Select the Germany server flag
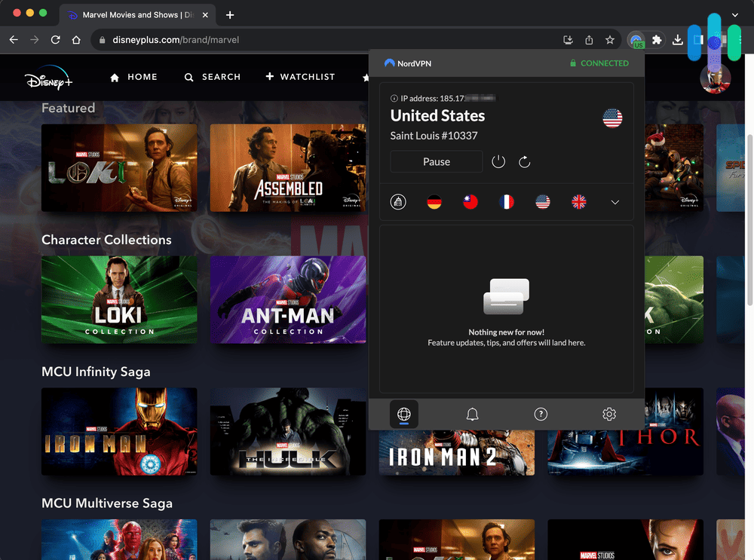754x560 pixels. [x=434, y=201]
